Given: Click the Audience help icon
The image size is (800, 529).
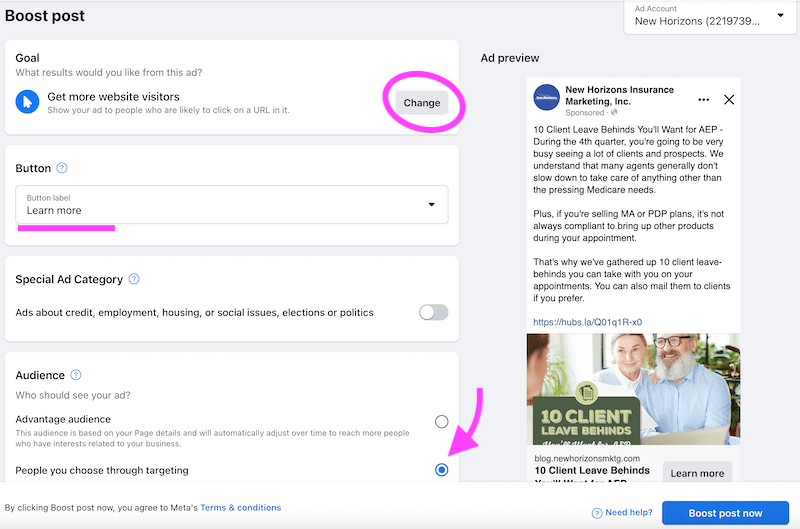Looking at the screenshot, I should (76, 375).
